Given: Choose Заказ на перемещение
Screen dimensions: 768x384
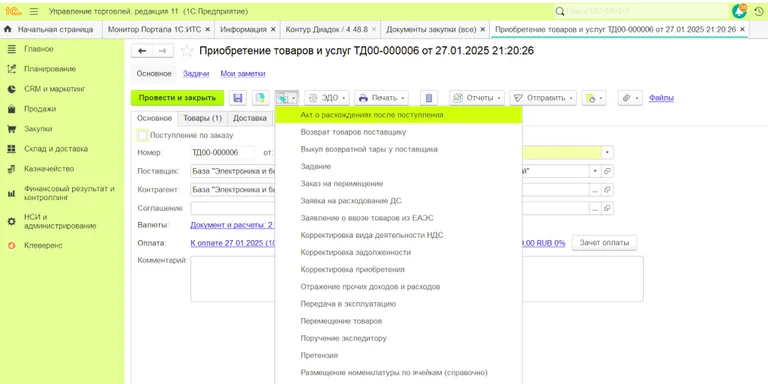Looking at the screenshot, I should tap(399, 184).
